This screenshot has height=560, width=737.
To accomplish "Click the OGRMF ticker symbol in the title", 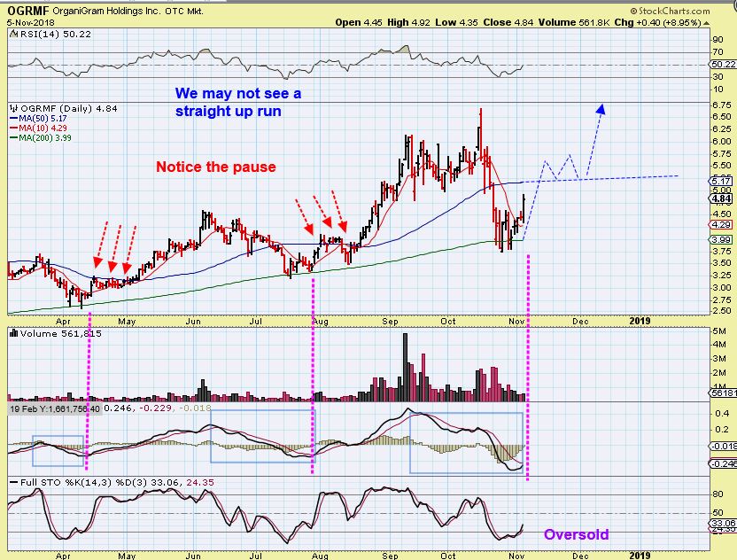I will 27,11.
